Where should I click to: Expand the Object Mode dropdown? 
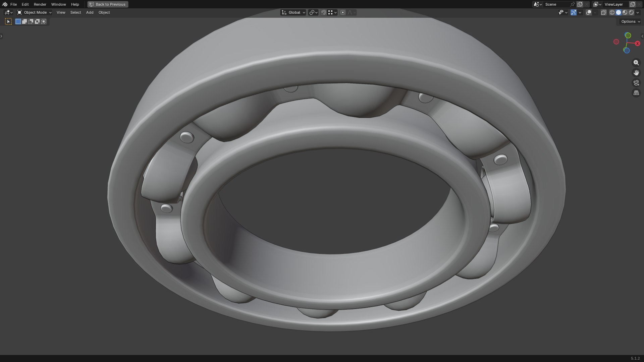point(34,12)
